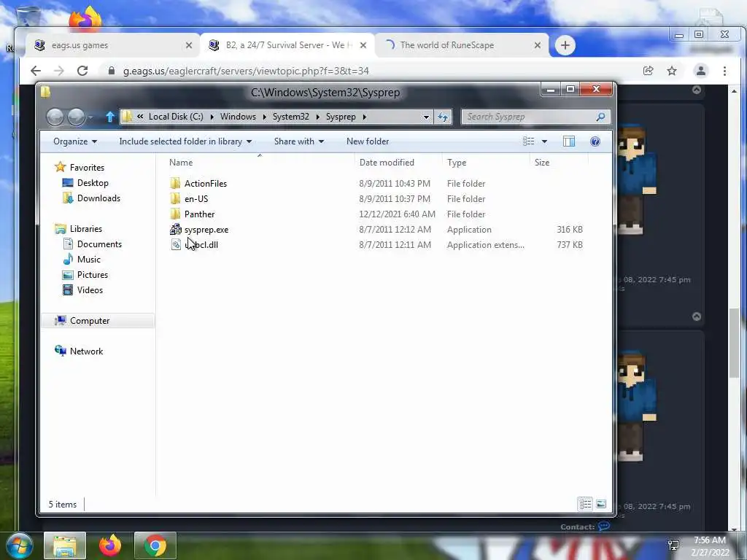Viewport: 747px width, 560px height.
Task: Select the .dll file icon
Action: click(176, 245)
